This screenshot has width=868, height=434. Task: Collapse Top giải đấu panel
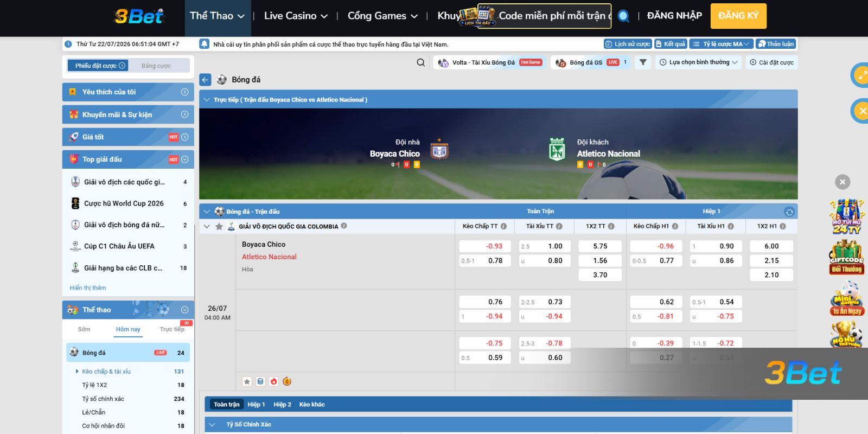tap(128, 159)
